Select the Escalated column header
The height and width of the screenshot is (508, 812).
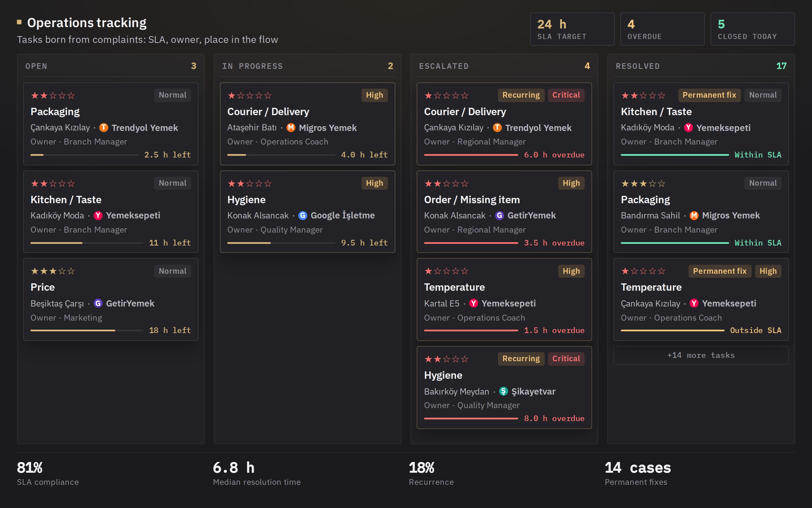pyautogui.click(x=504, y=66)
